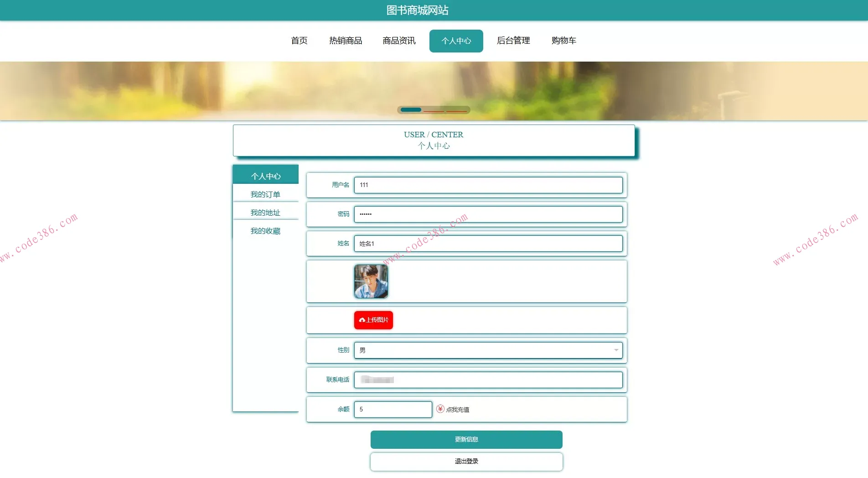Click the yen recharge icon
The height and width of the screenshot is (478, 868).
click(x=440, y=409)
